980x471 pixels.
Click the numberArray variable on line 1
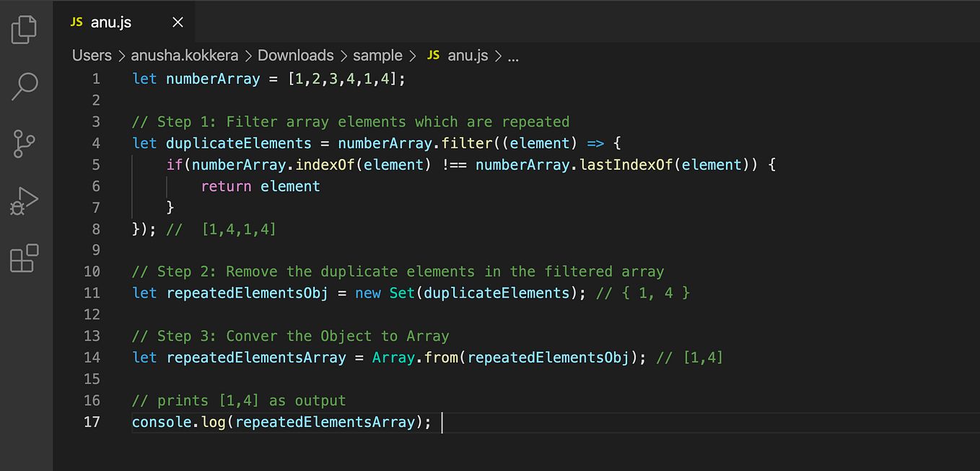pyautogui.click(x=212, y=78)
